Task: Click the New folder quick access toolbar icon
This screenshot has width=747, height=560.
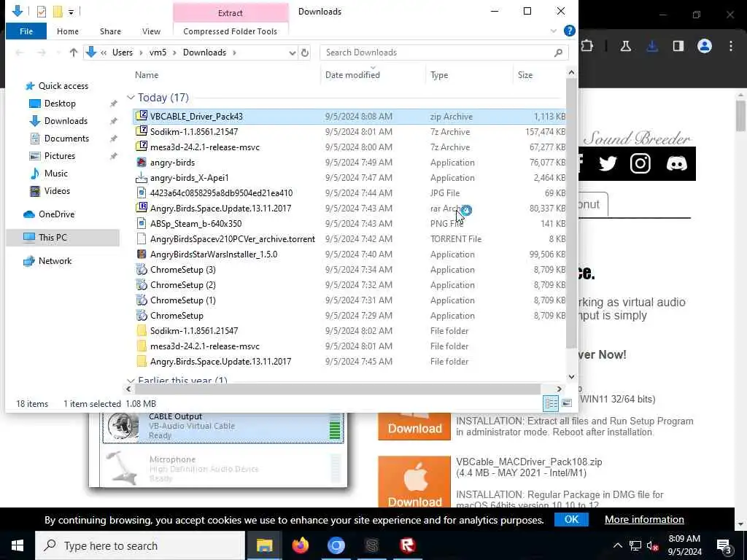Action: (58, 12)
